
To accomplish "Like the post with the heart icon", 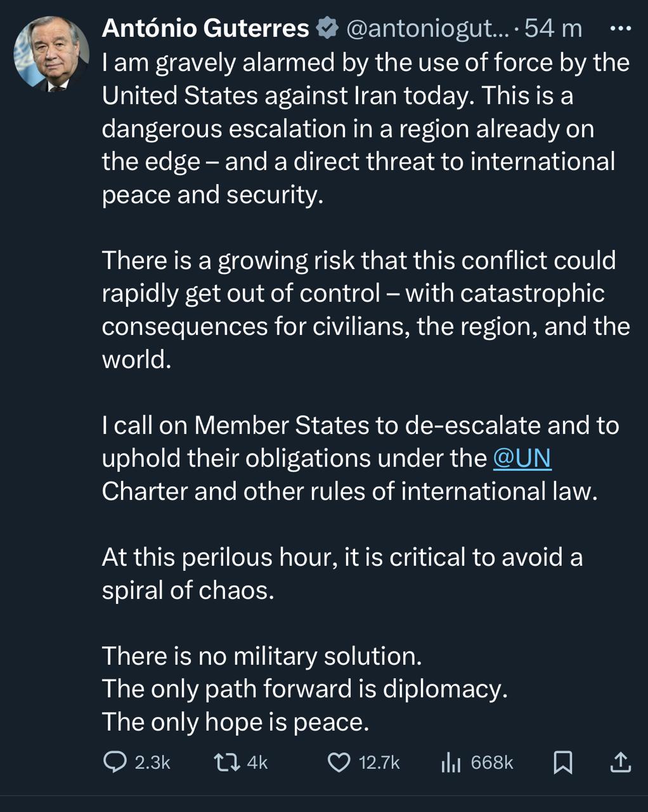I will (x=339, y=762).
